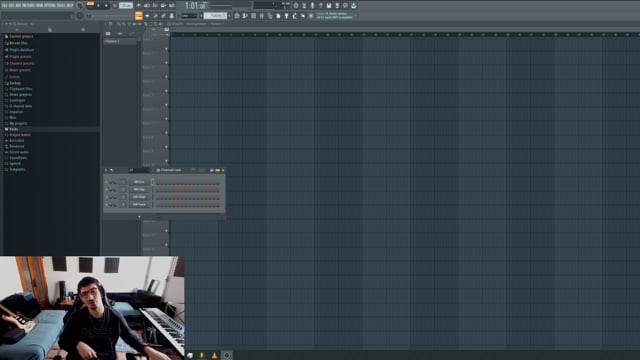Toggle Channel rack orange step view icon
Screen dimensions: 640x360
pos(218,170)
